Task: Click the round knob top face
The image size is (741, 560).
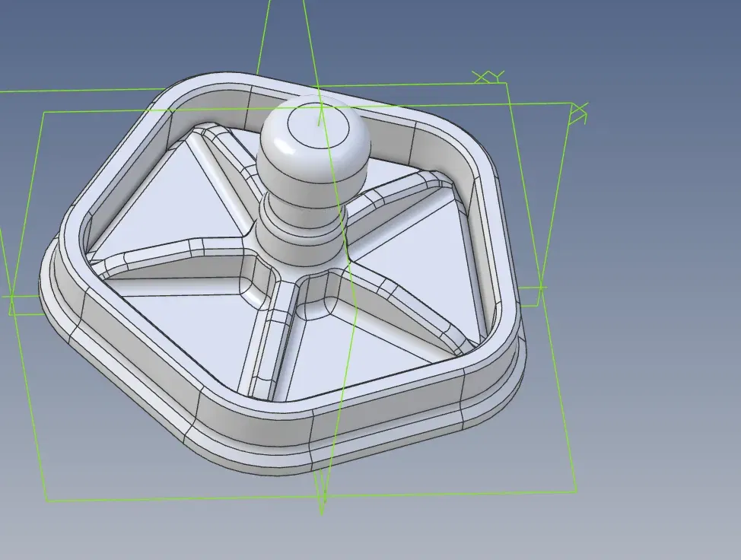Action: click(x=318, y=126)
